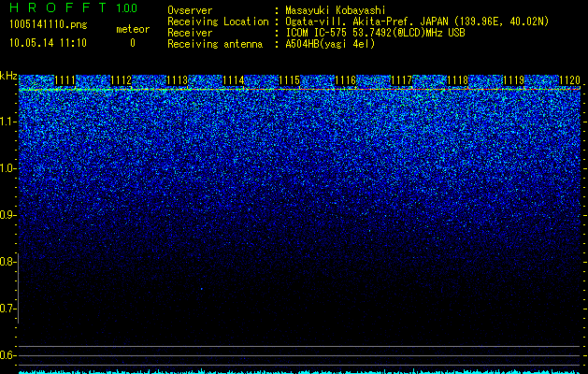Image resolution: width=588 pixels, height=374 pixels.
Task: Click the 1116 time marker
Action: [x=345, y=80]
